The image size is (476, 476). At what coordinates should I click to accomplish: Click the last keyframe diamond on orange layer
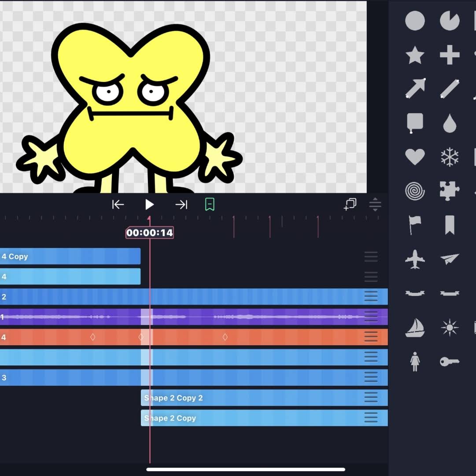pyautogui.click(x=225, y=337)
